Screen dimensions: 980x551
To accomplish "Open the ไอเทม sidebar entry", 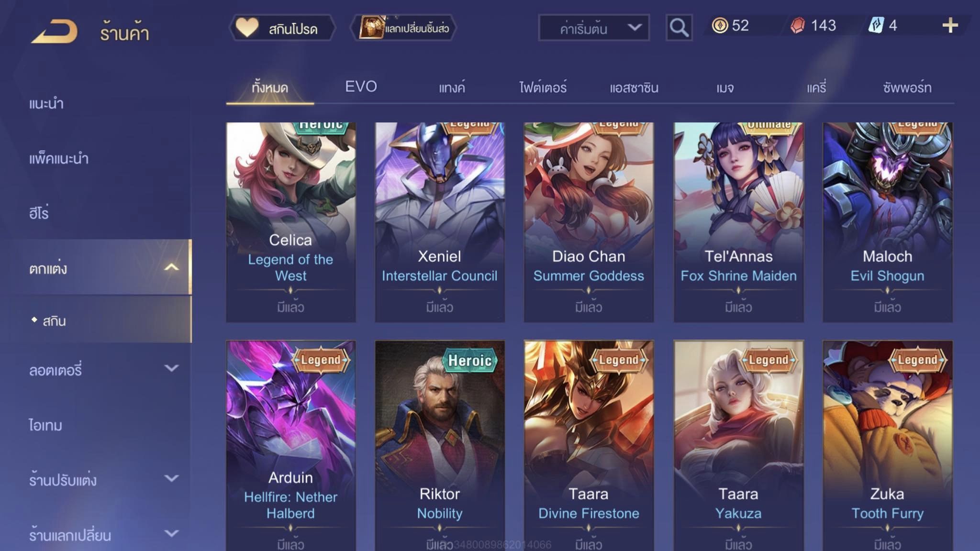I will (x=45, y=424).
